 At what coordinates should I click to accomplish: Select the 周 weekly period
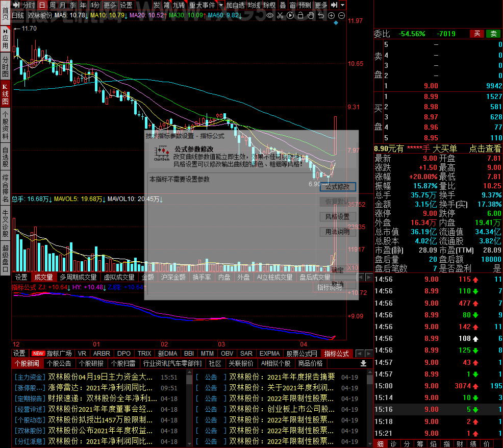53,5
